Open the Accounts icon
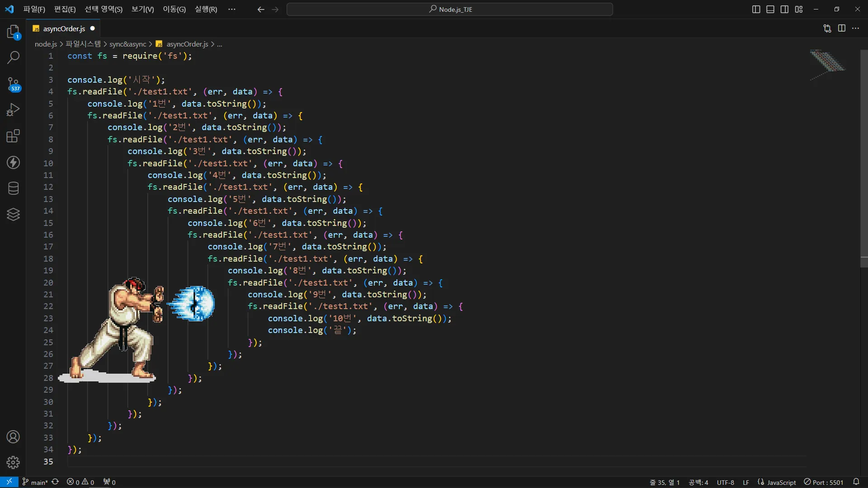Image resolution: width=868 pixels, height=488 pixels. [x=13, y=436]
